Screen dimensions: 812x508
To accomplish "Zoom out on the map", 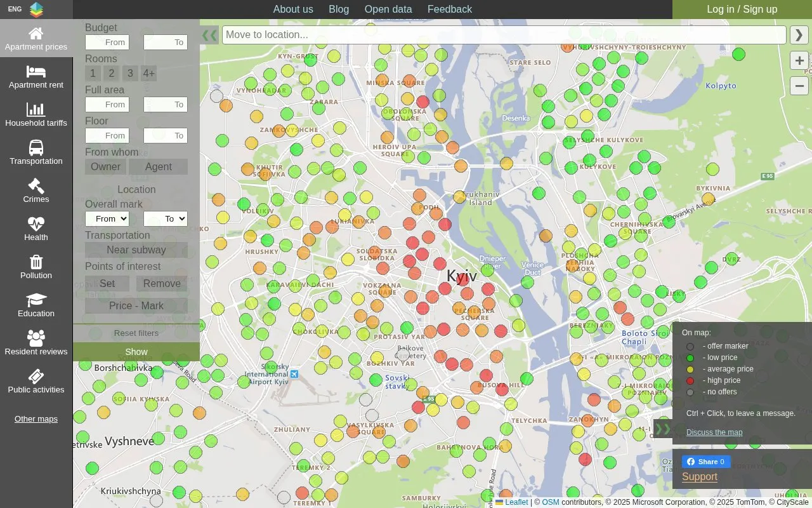I will click(799, 86).
